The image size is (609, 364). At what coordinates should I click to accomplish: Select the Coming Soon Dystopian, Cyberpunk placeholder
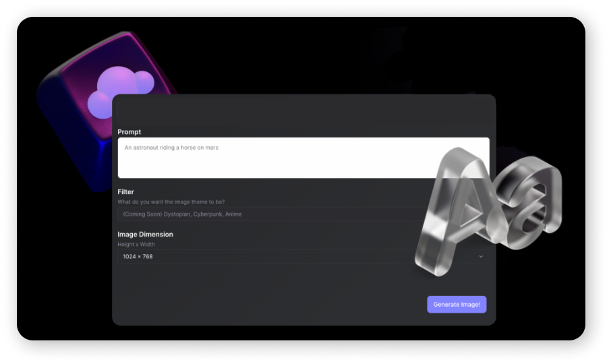(182, 214)
